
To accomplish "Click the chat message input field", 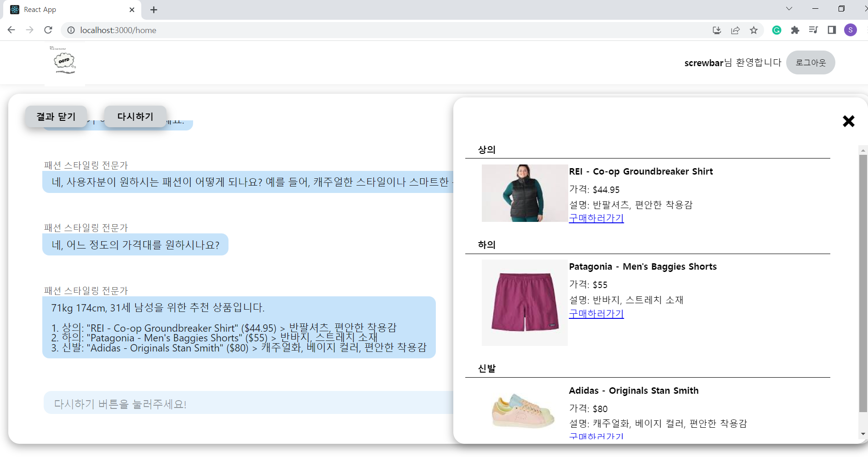I will click(x=249, y=403).
